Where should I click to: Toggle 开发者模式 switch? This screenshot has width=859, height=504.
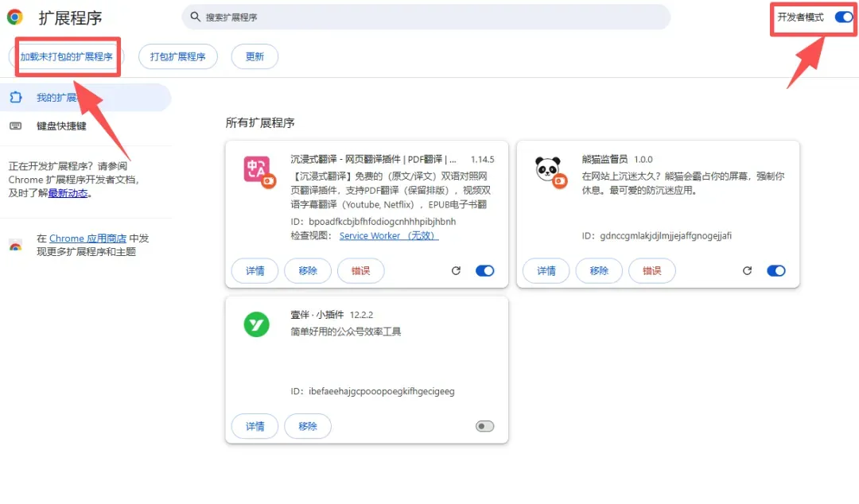[x=844, y=17]
